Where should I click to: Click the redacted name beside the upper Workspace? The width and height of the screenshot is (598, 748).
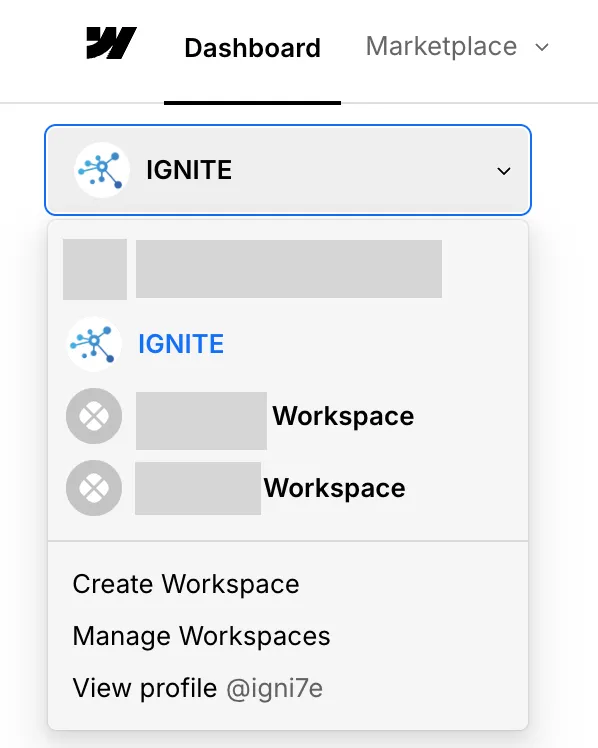pyautogui.click(x=201, y=421)
